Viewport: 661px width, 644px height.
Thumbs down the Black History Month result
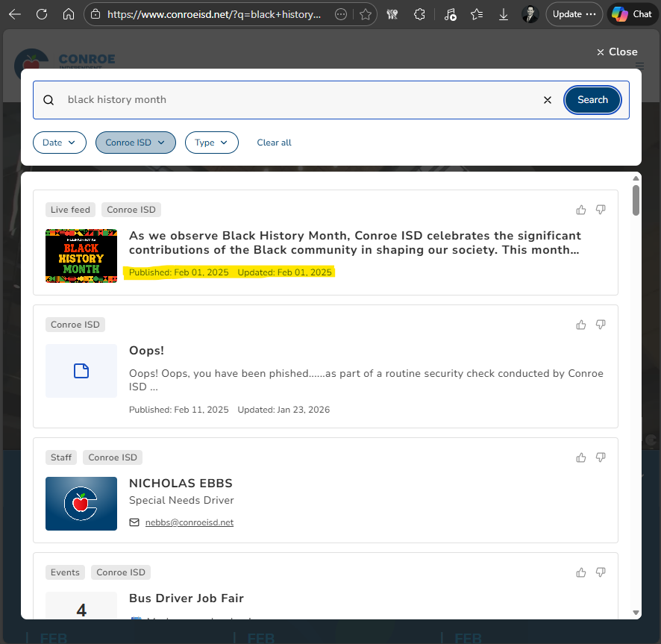[601, 210]
